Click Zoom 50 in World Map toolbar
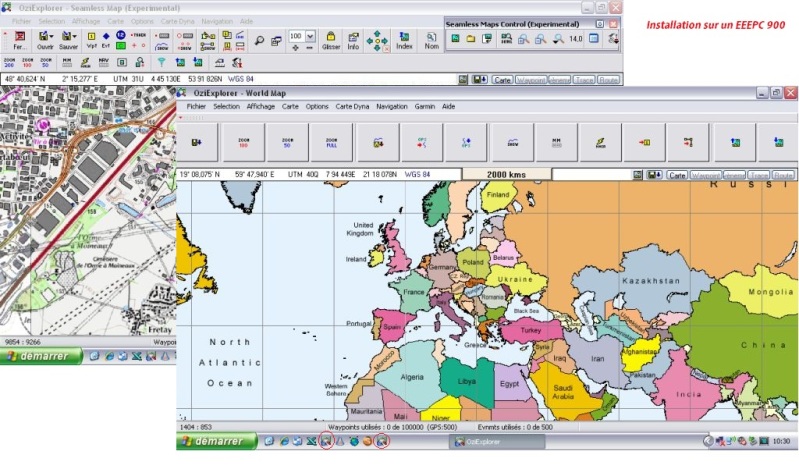Viewport: 799px width, 476px height. click(288, 143)
